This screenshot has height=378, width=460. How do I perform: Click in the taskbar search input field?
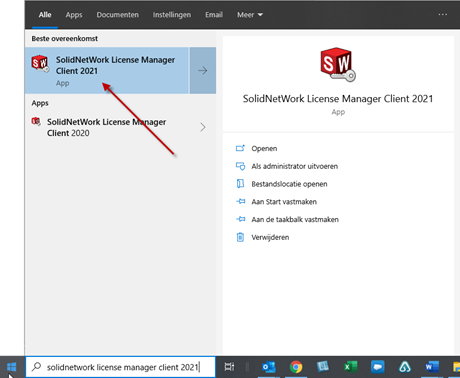point(120,367)
